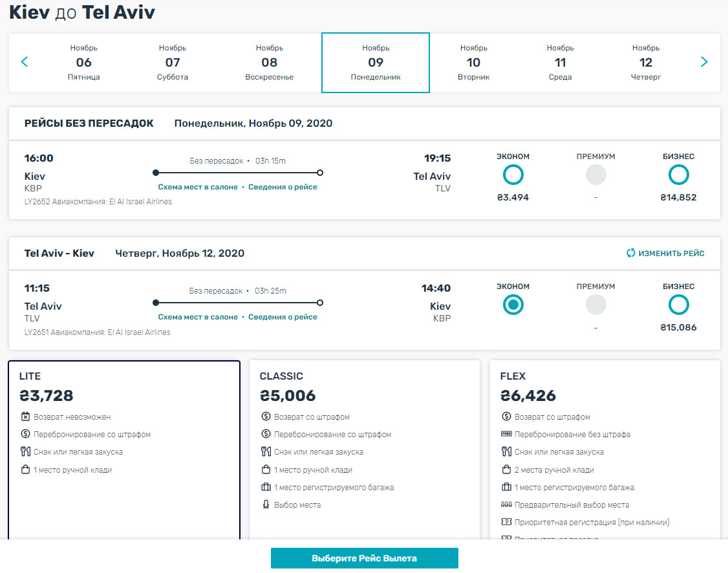Click the hand luggage bag icon in LITE

[x=26, y=470]
